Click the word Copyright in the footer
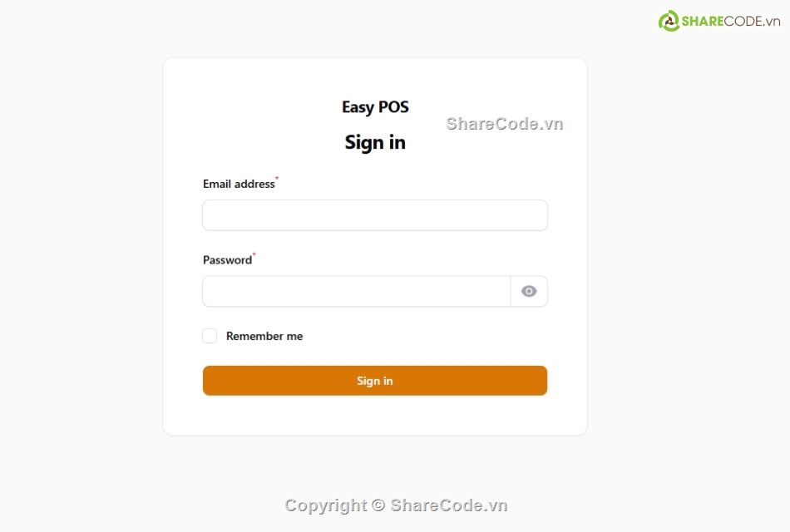The width and height of the screenshot is (790, 532). tap(325, 505)
